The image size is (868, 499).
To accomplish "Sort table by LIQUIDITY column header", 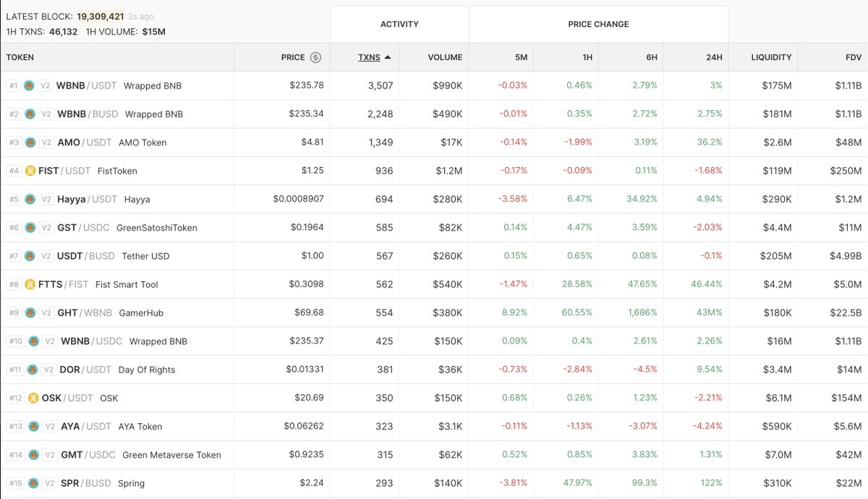I will [x=771, y=57].
